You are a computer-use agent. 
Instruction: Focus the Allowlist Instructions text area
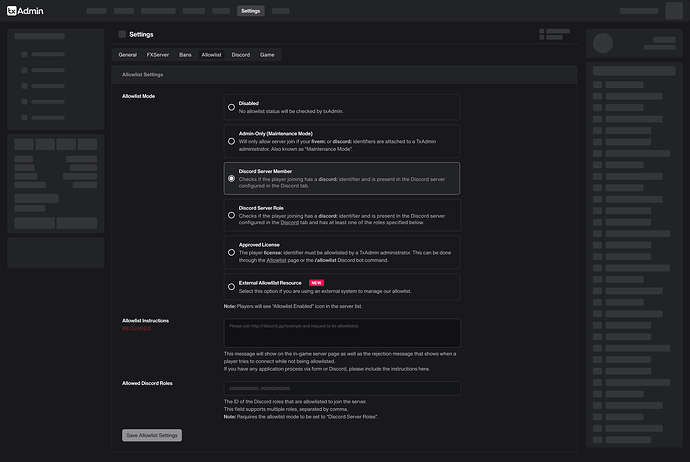point(342,333)
